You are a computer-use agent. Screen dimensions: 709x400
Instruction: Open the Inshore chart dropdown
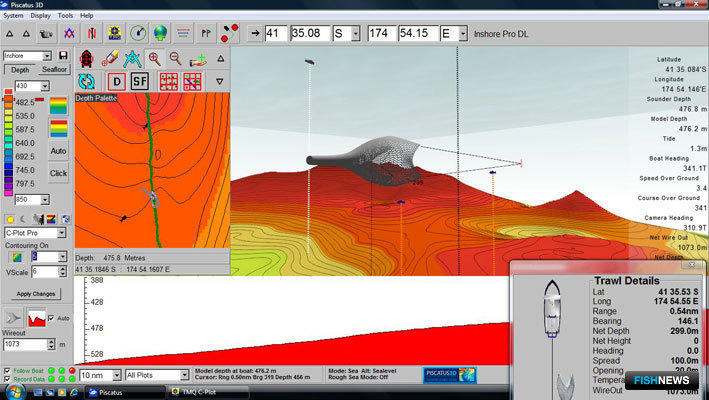point(47,56)
